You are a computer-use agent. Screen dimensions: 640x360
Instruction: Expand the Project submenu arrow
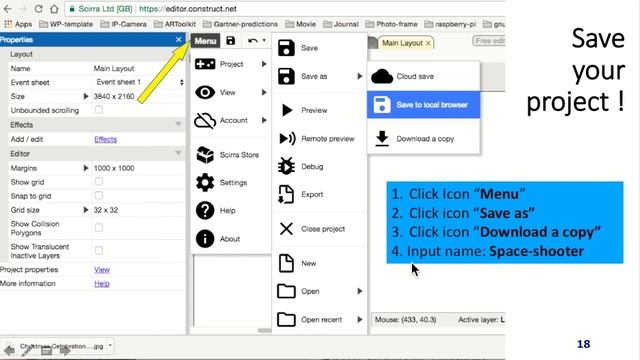[264, 64]
